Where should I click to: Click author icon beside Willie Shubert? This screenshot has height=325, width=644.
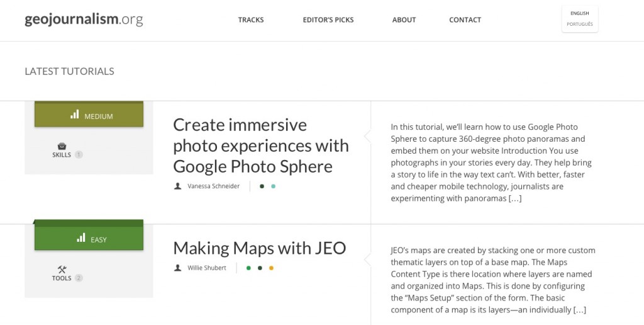178,268
